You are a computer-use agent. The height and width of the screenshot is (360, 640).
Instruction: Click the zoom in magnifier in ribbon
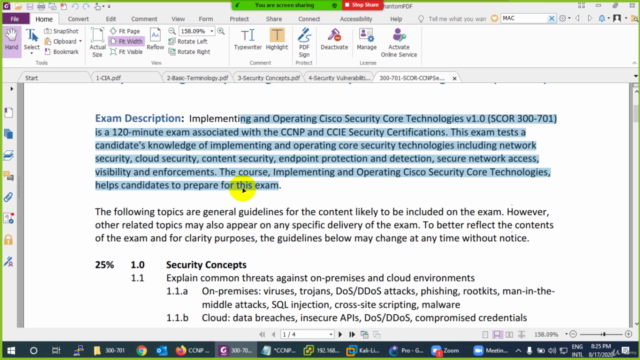click(221, 31)
